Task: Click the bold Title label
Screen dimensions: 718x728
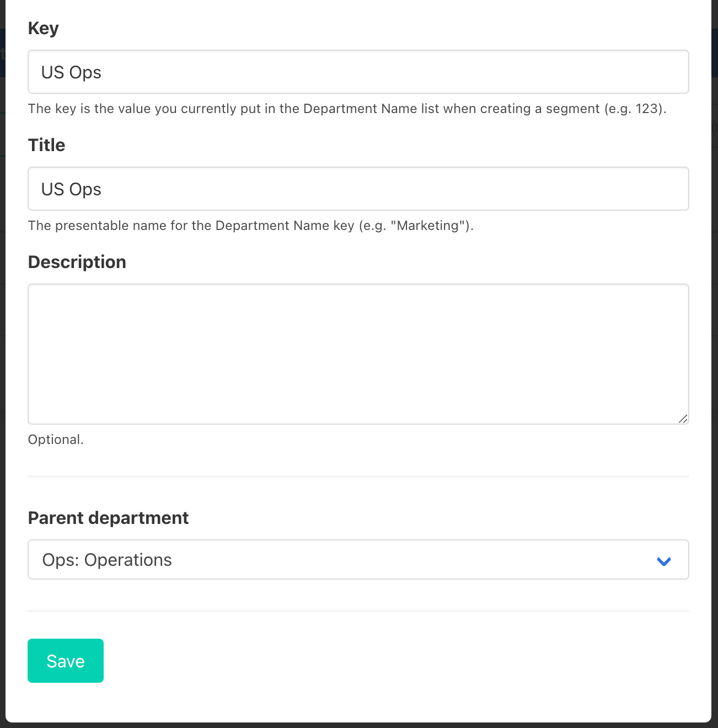Action: pos(47,145)
